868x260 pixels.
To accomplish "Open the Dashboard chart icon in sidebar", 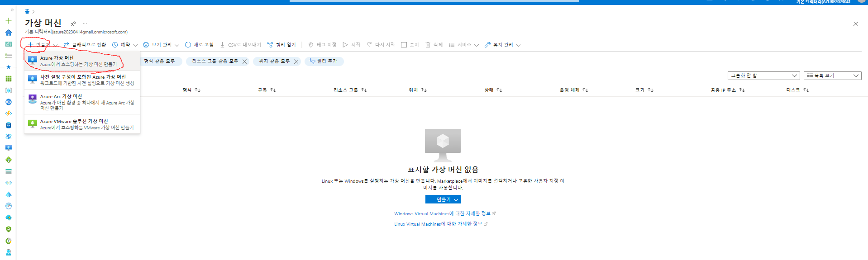I will 8,44.
